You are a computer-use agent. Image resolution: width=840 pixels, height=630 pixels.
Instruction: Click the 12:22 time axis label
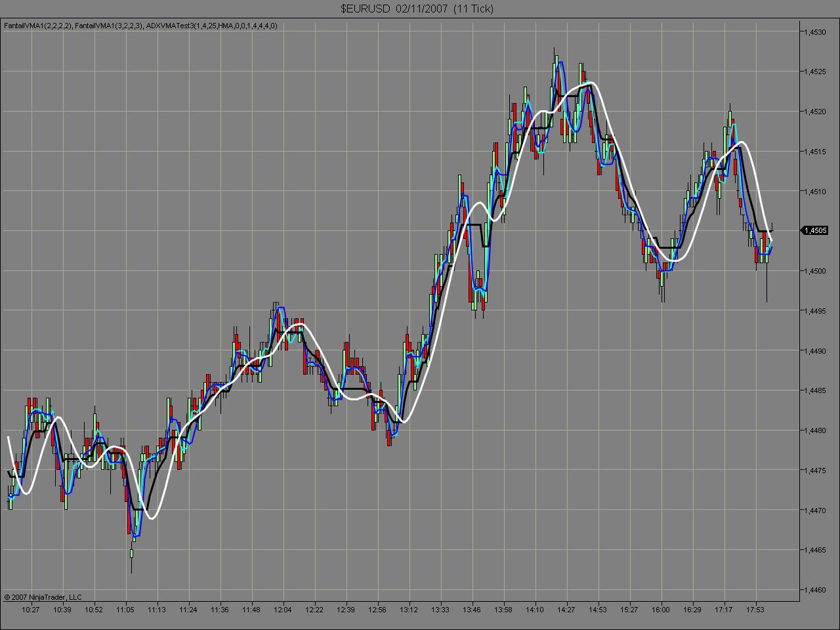(x=314, y=609)
